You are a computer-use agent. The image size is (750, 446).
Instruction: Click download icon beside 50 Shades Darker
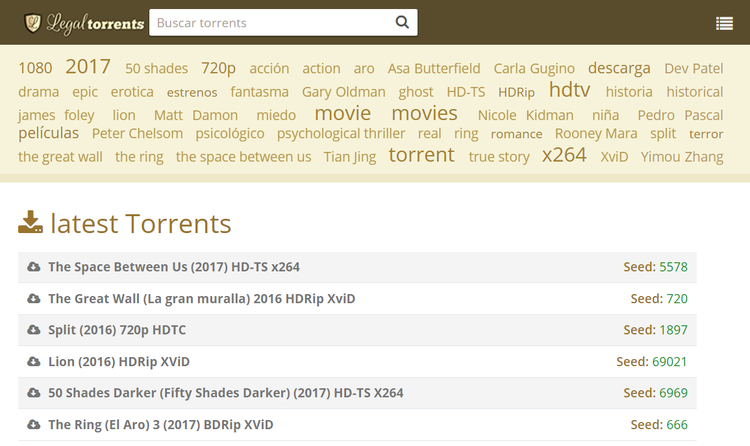[x=34, y=393]
